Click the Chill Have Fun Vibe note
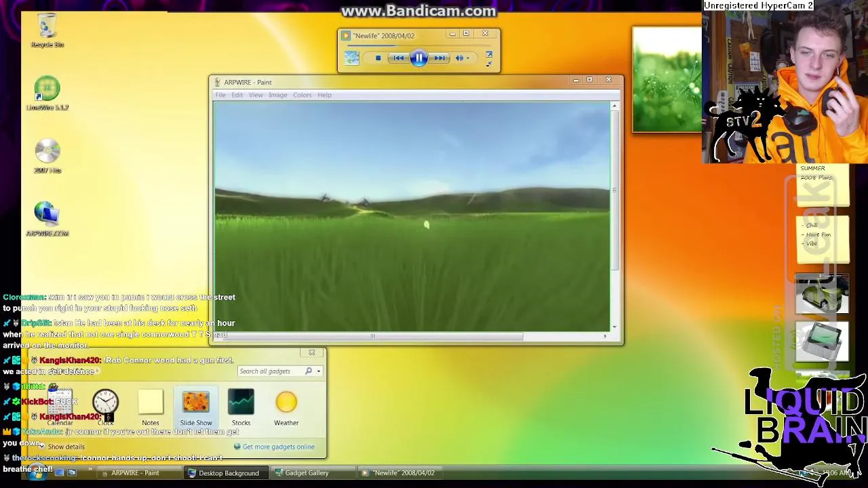 pos(823,239)
